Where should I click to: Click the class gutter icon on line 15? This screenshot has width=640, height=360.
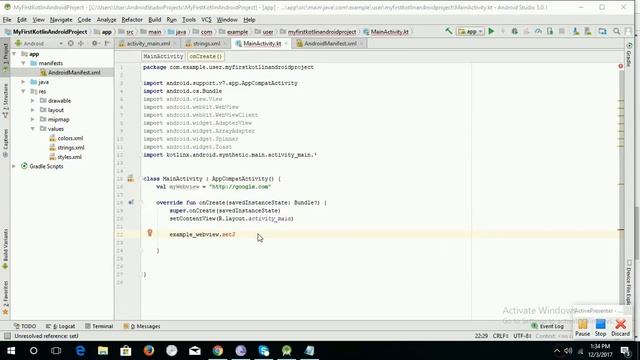pos(131,178)
